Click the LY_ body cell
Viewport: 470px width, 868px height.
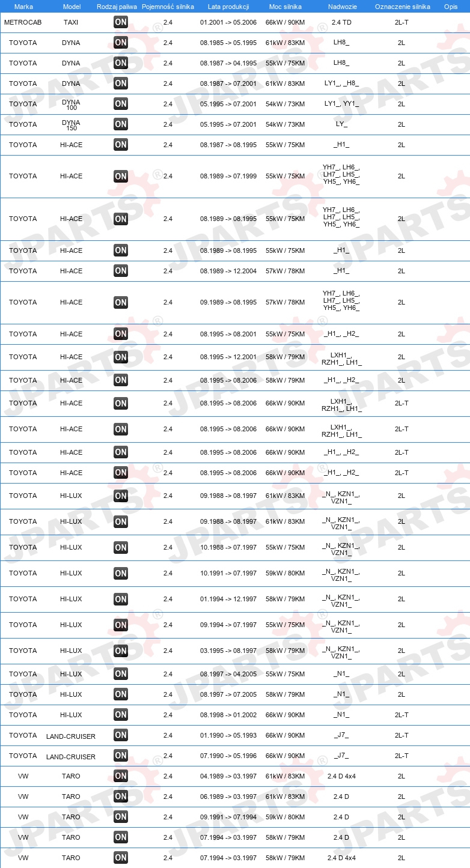[x=341, y=124]
